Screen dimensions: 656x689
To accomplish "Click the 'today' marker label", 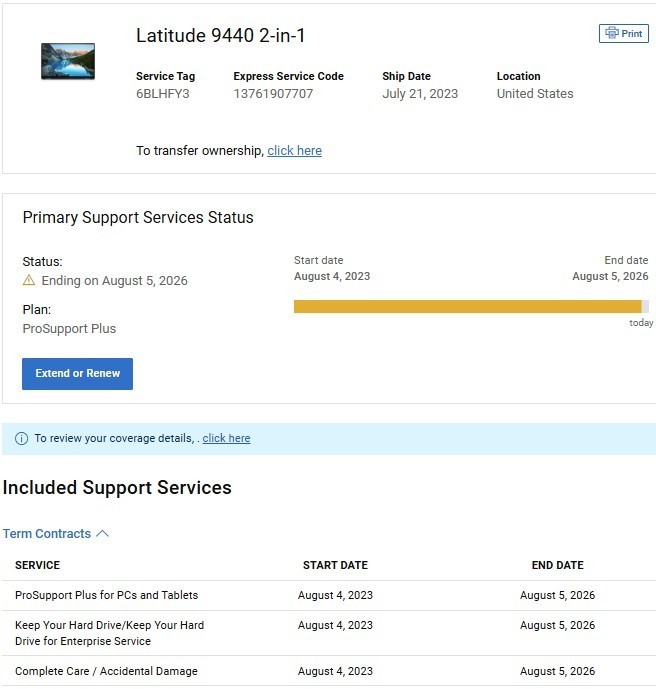I will click(x=641, y=323).
